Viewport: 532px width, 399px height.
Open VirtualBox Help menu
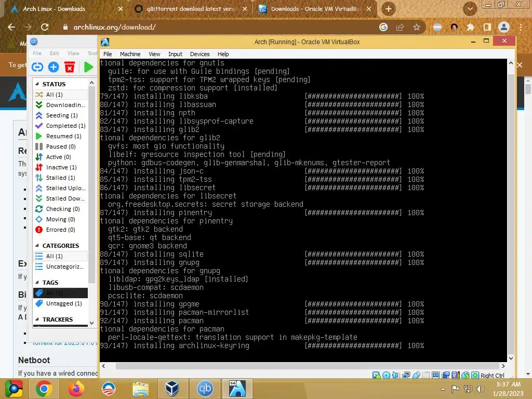223,54
